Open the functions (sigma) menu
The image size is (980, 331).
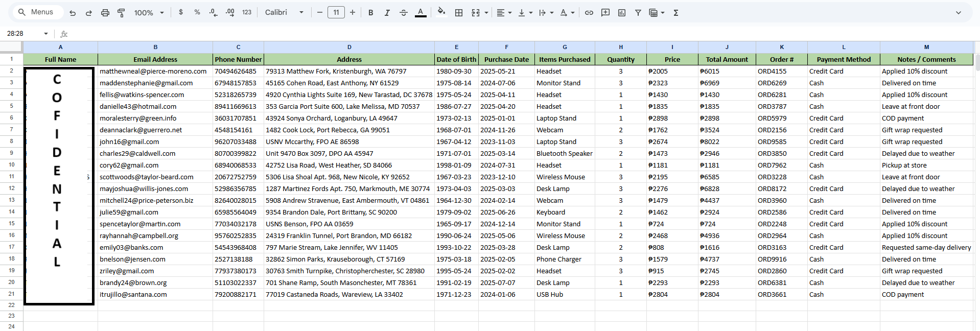(x=676, y=13)
